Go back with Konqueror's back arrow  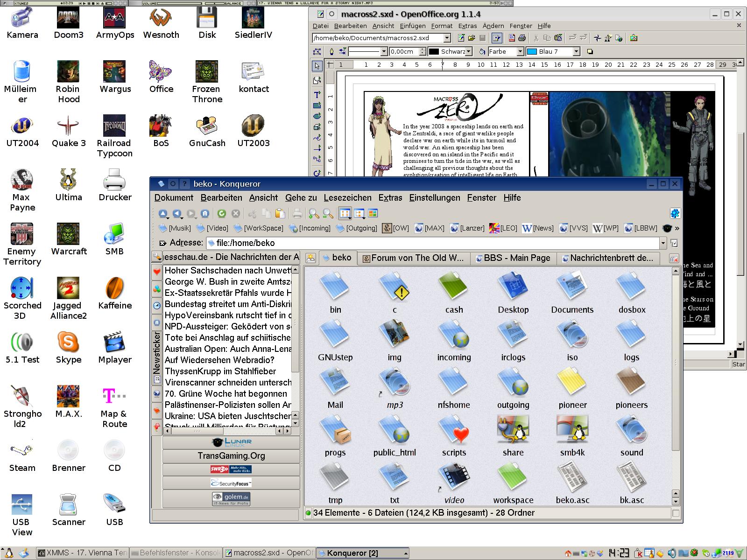(x=177, y=214)
